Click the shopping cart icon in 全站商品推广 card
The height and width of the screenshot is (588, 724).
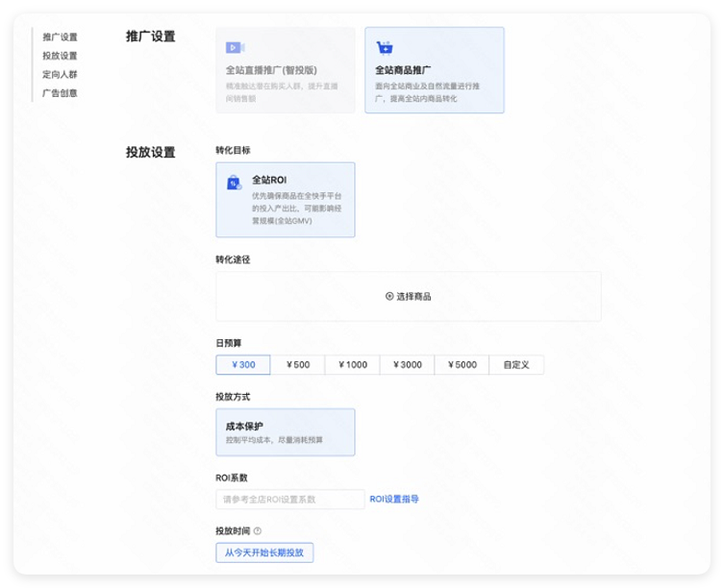pos(385,47)
